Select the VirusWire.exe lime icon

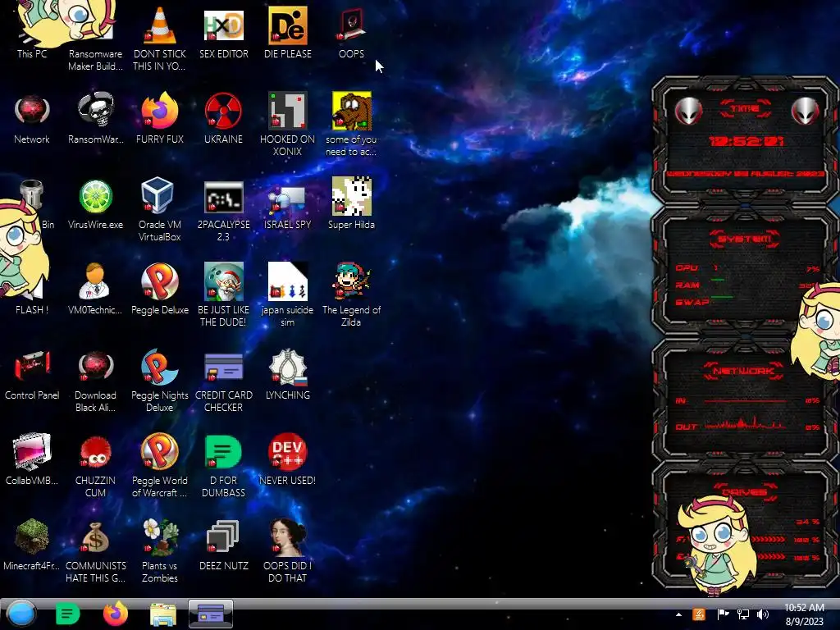pyautogui.click(x=95, y=203)
